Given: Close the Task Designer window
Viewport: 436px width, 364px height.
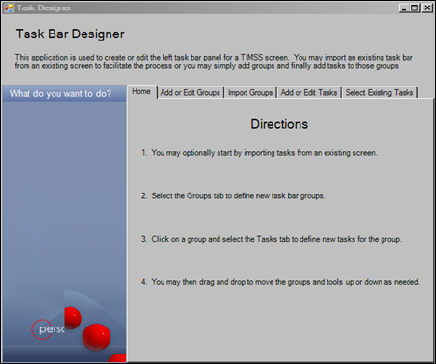Looking at the screenshot, I should click(427, 7).
